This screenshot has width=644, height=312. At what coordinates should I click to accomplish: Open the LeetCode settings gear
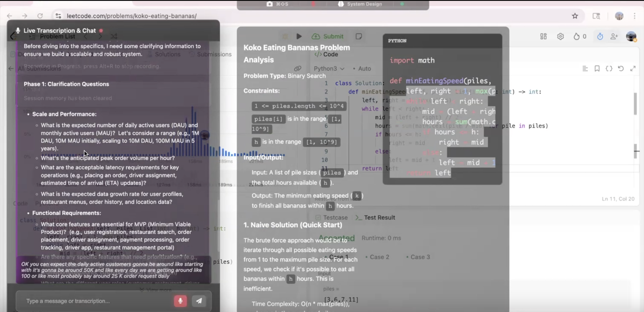(x=560, y=36)
